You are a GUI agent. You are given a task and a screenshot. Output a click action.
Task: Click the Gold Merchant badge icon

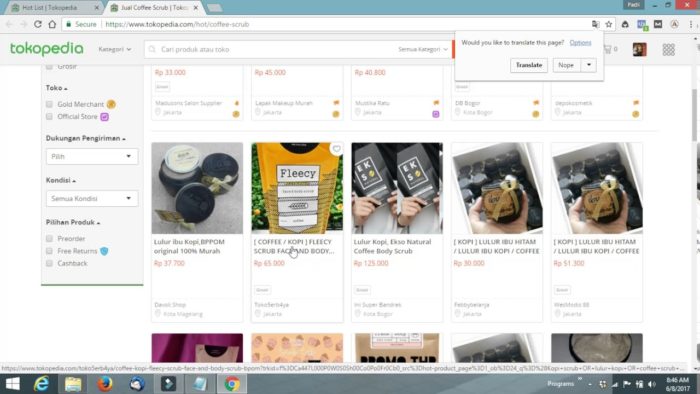pyautogui.click(x=111, y=104)
